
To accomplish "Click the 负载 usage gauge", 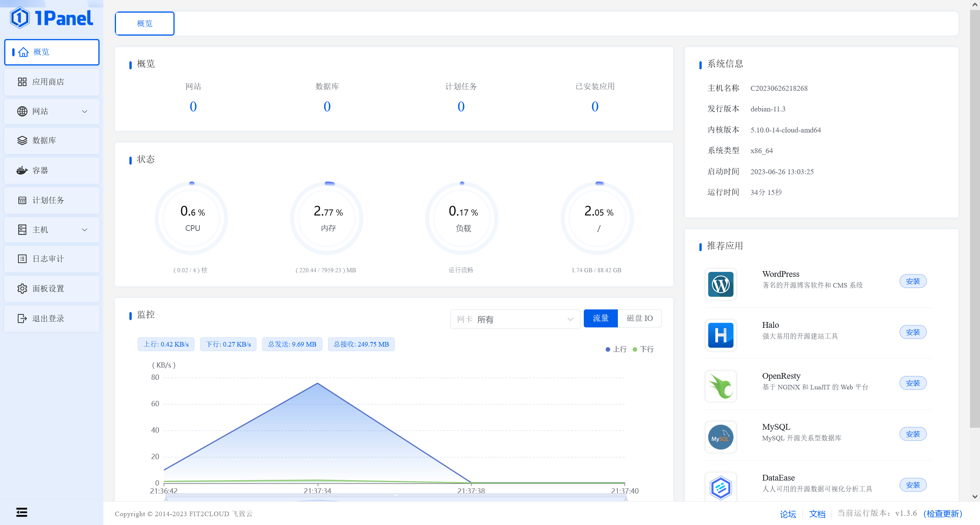I will pyautogui.click(x=462, y=218).
